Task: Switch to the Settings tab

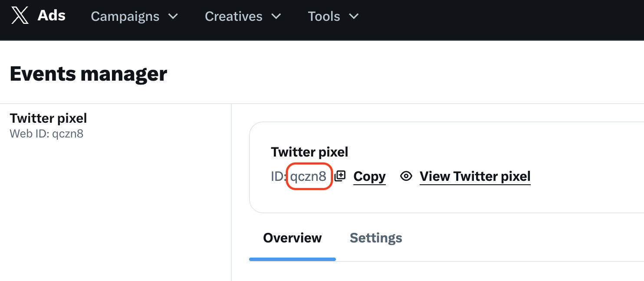Action: tap(376, 238)
